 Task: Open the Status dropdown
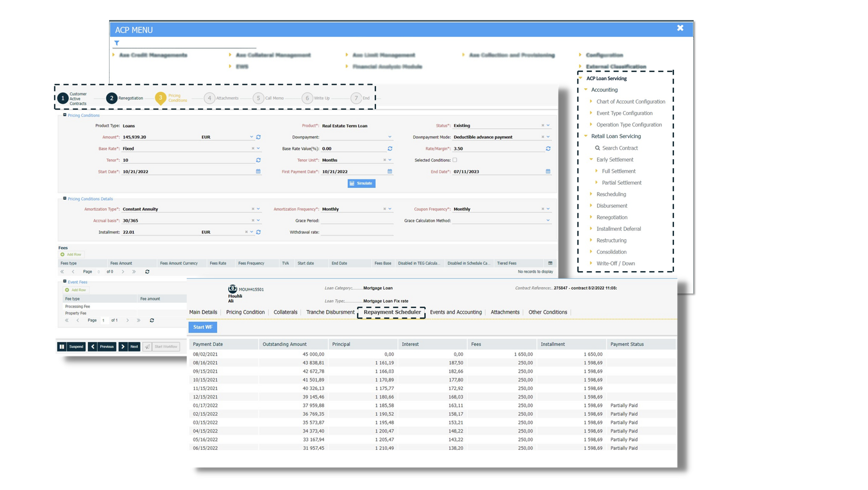(548, 125)
